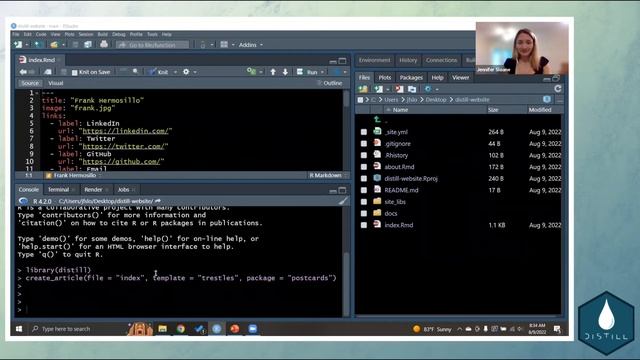640x360 pixels.
Task: Clear the console with broom icon
Action: [343, 201]
